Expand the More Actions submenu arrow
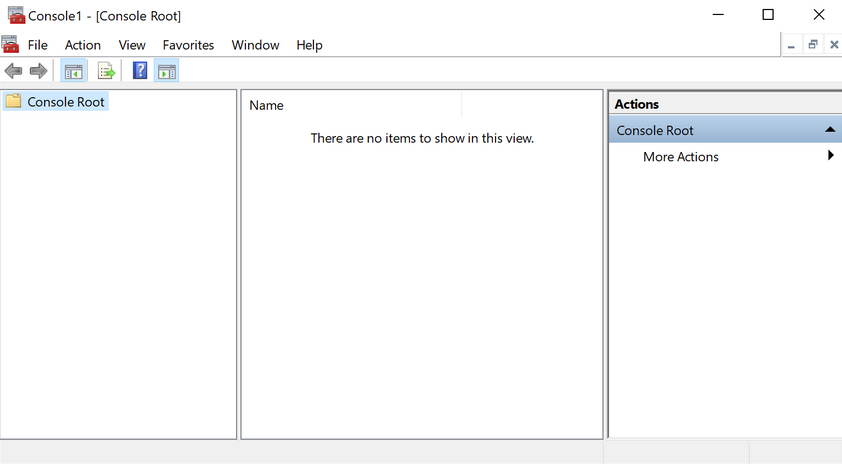 [830, 156]
